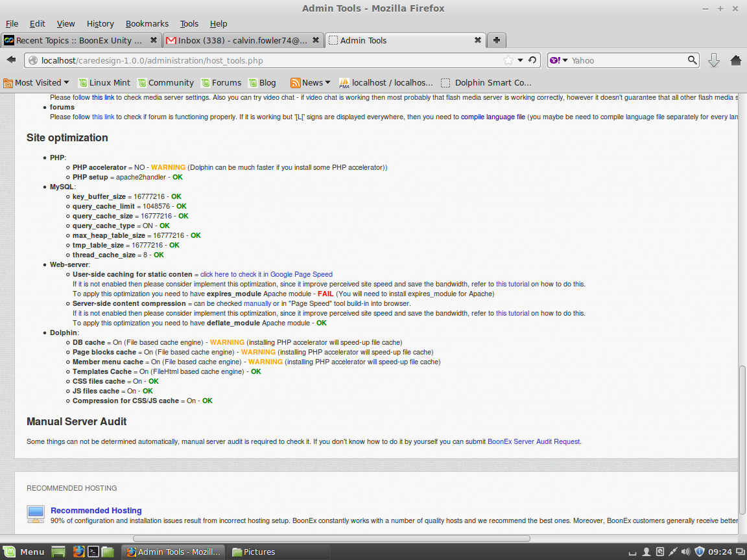Open BoonEx Server Audit Request link
This screenshot has width=747, height=560.
pos(534,441)
